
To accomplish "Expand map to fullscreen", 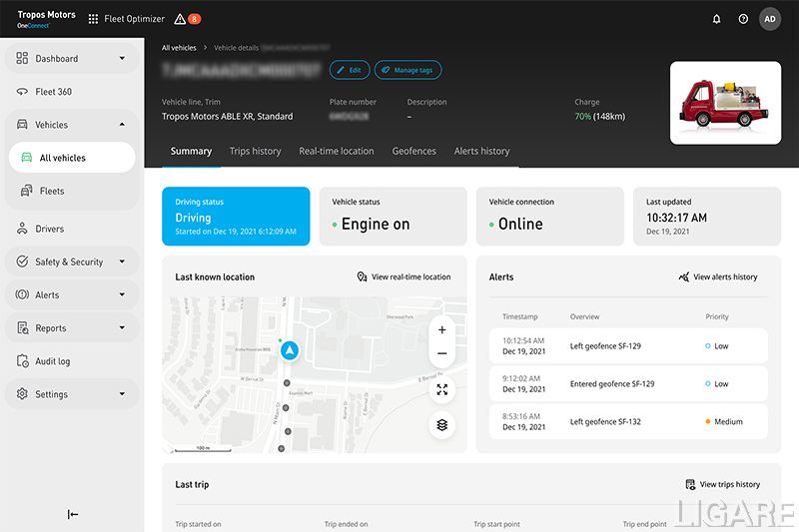I will [x=441, y=390].
